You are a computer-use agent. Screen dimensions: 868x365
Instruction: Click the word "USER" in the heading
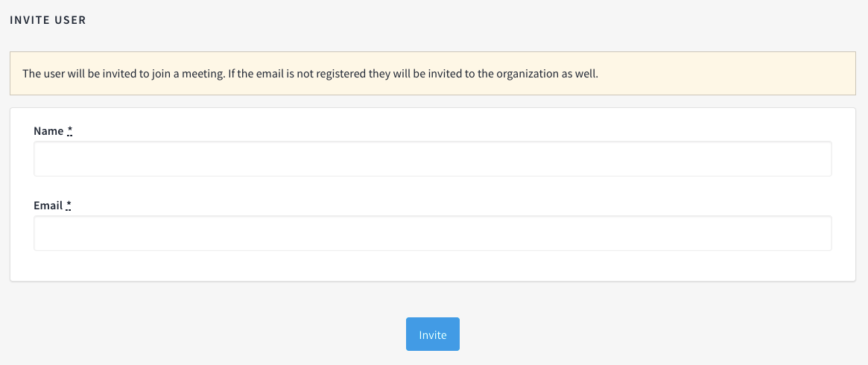(70, 20)
